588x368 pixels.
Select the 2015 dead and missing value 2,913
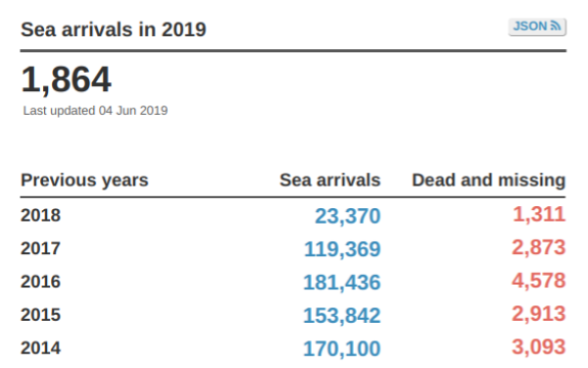[538, 314]
